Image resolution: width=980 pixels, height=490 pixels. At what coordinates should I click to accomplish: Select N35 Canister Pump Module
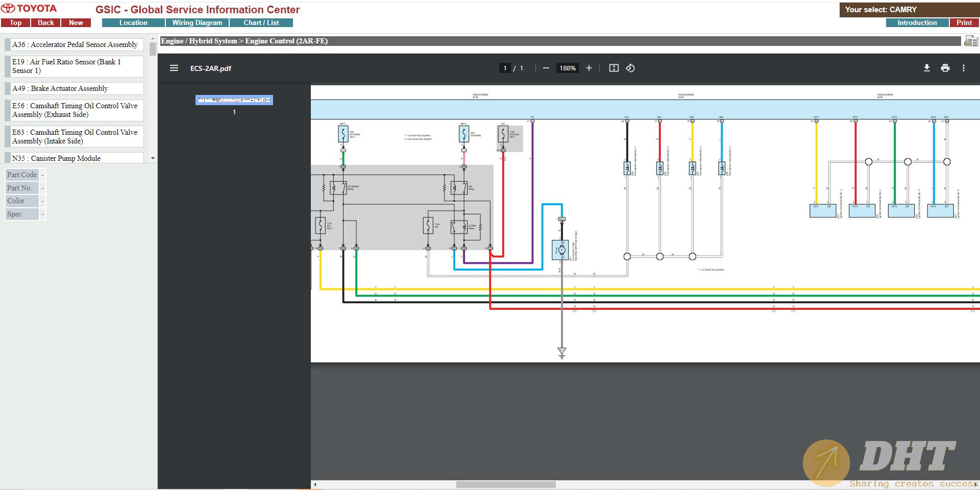(x=75, y=158)
